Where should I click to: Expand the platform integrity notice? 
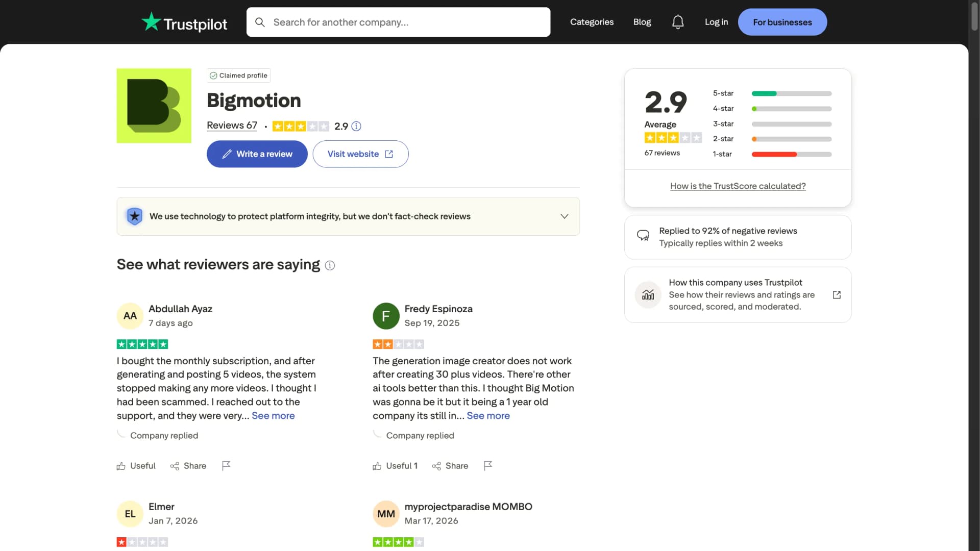coord(565,216)
